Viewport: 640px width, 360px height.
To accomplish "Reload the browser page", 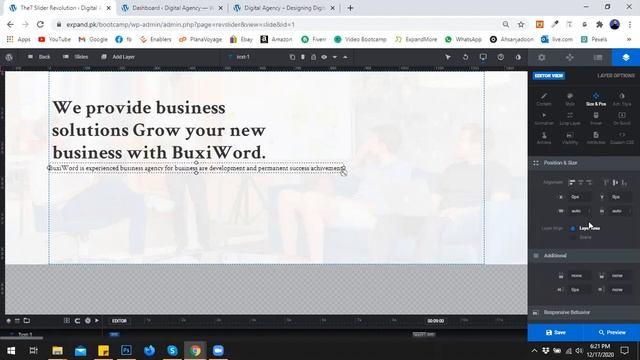I will click(x=40, y=24).
